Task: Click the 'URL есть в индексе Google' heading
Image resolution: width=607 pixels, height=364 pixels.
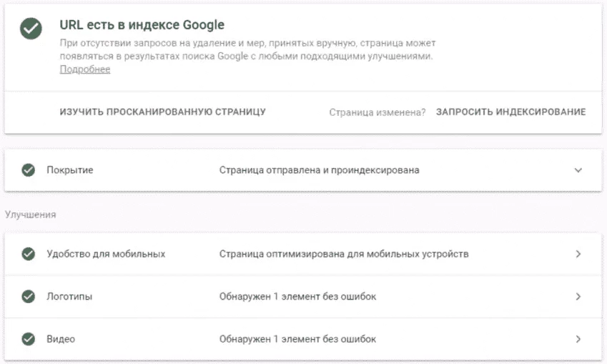Action: (142, 25)
